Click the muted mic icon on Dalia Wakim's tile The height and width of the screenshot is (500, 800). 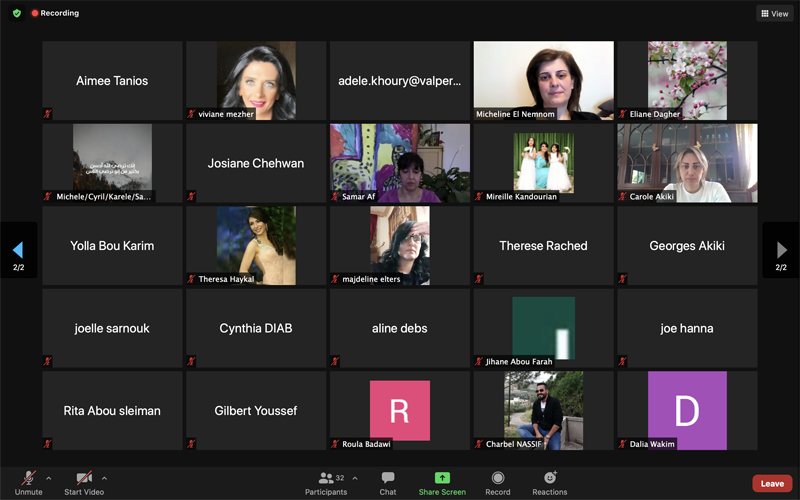click(623, 444)
